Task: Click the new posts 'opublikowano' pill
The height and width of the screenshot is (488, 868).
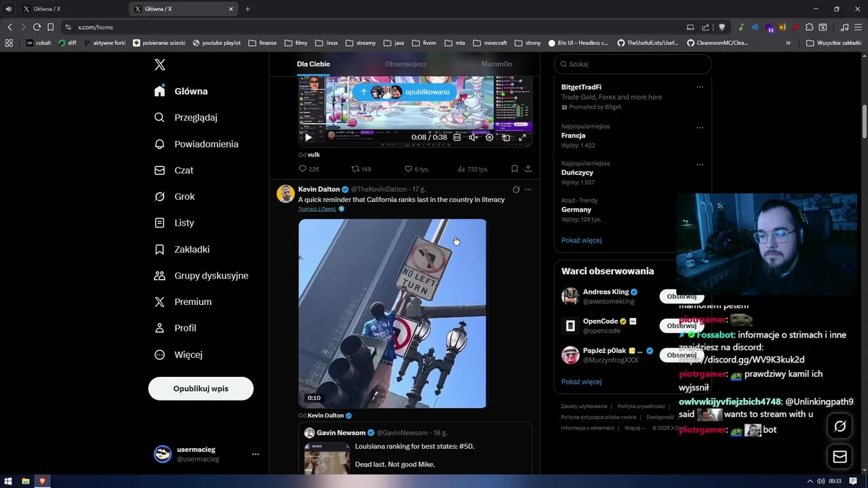Action: coord(405,91)
